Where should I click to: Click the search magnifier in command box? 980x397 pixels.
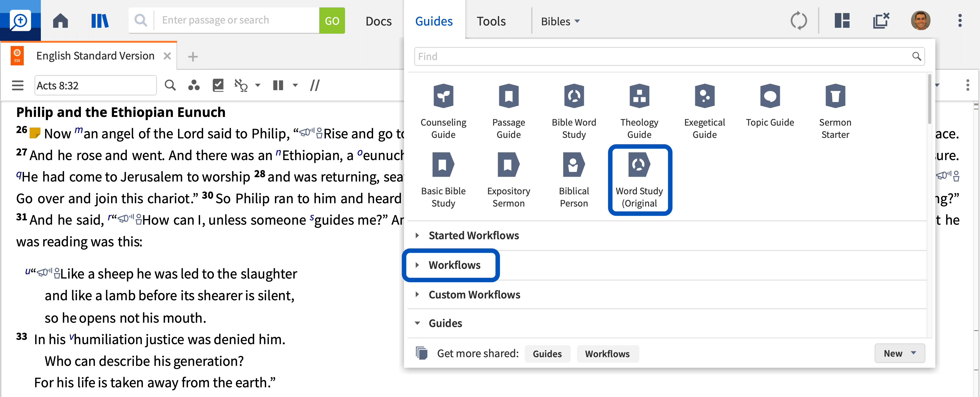point(141,20)
